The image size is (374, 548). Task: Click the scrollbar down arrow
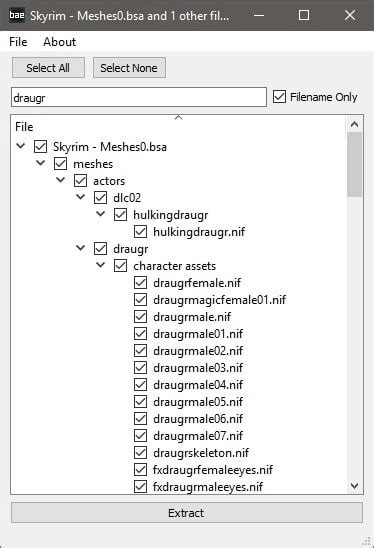(x=354, y=486)
